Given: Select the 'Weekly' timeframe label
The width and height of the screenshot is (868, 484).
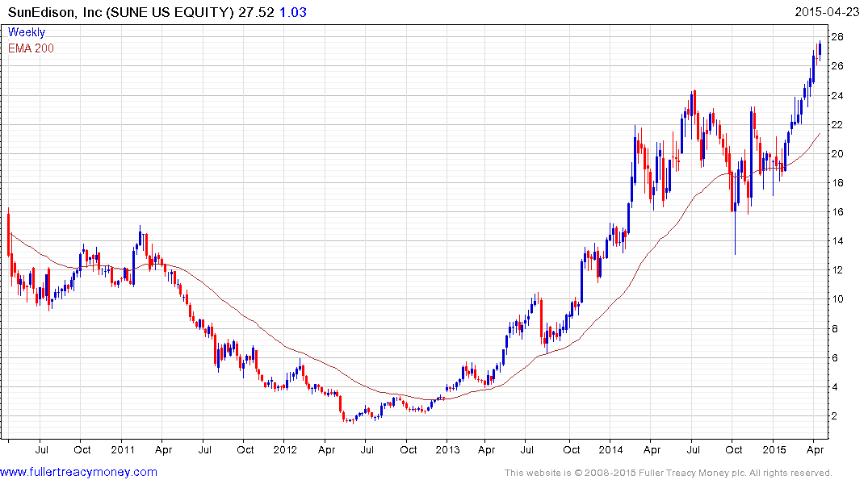Looking at the screenshot, I should coord(27,32).
